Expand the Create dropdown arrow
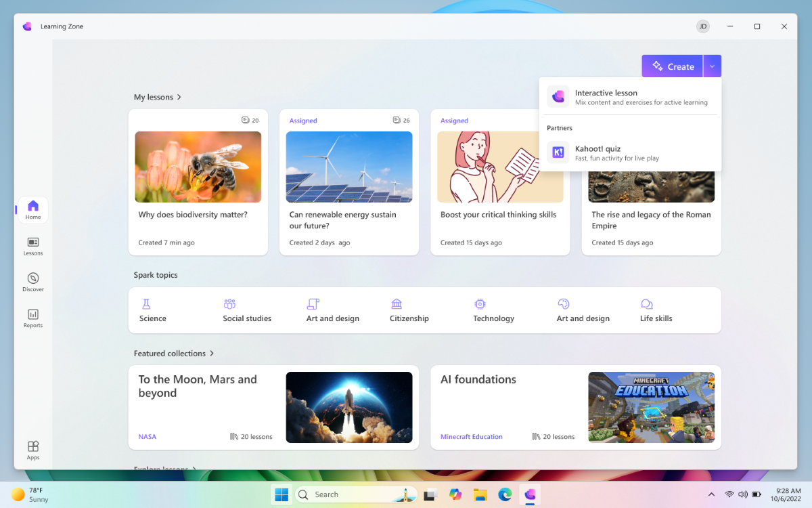 (713, 66)
